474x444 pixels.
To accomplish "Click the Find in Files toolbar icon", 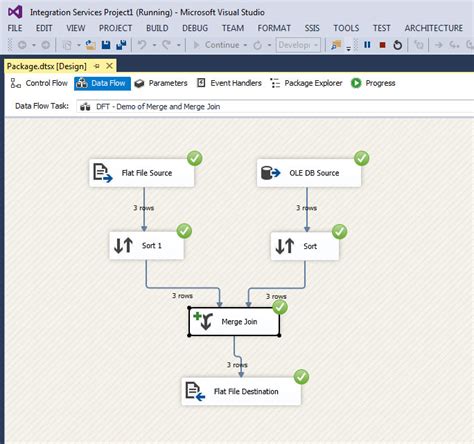I will (336, 45).
